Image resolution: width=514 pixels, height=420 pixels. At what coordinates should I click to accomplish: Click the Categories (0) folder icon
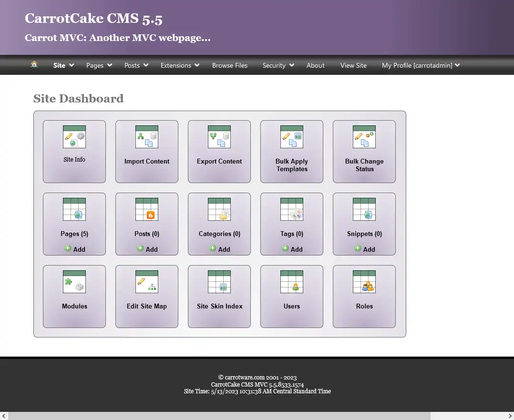pos(219,209)
